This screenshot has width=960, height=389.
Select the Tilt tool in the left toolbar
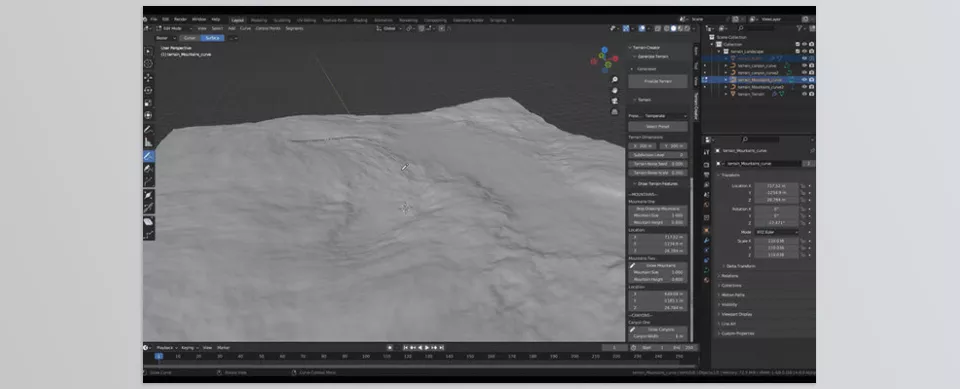[148, 208]
